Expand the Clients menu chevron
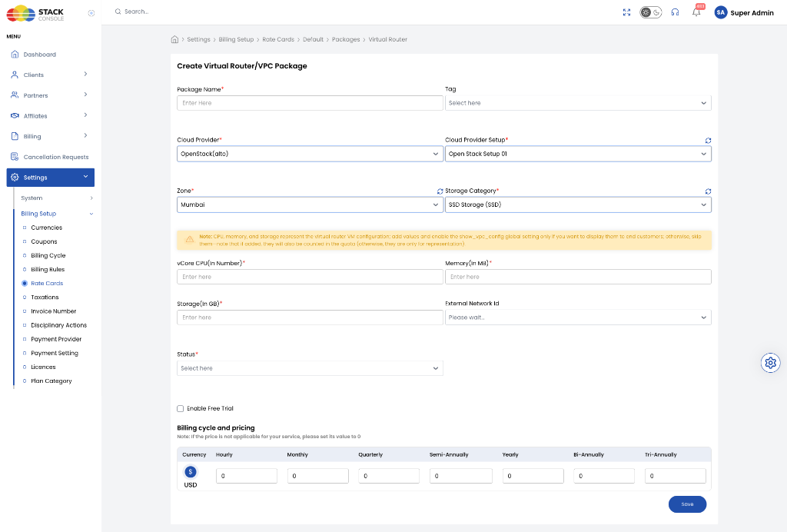 [x=86, y=75]
